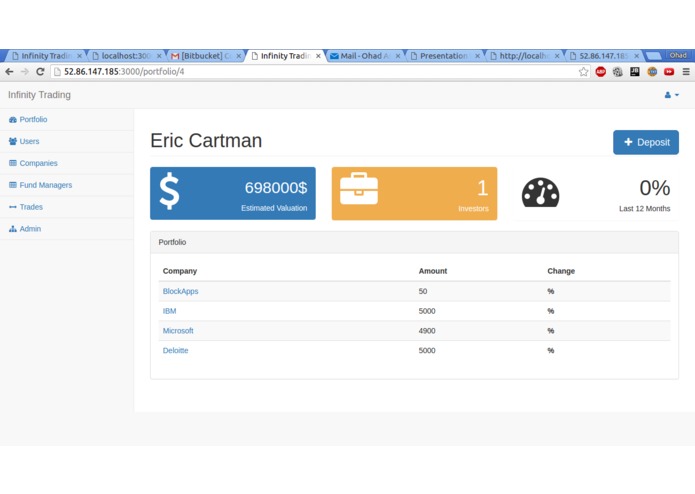Close the Mail - Ohad tab
695x494 pixels.
398,56
